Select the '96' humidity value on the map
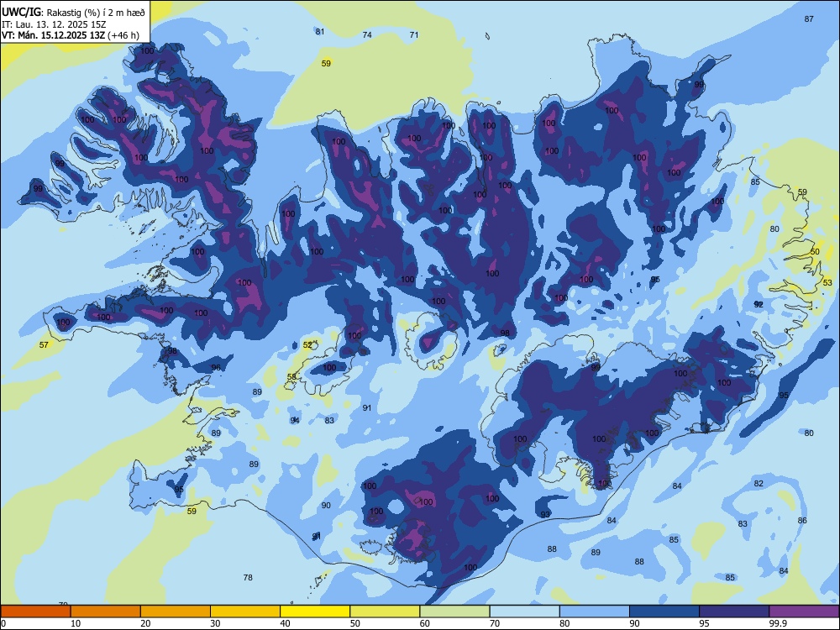This screenshot has height=630, width=840. coord(216,368)
